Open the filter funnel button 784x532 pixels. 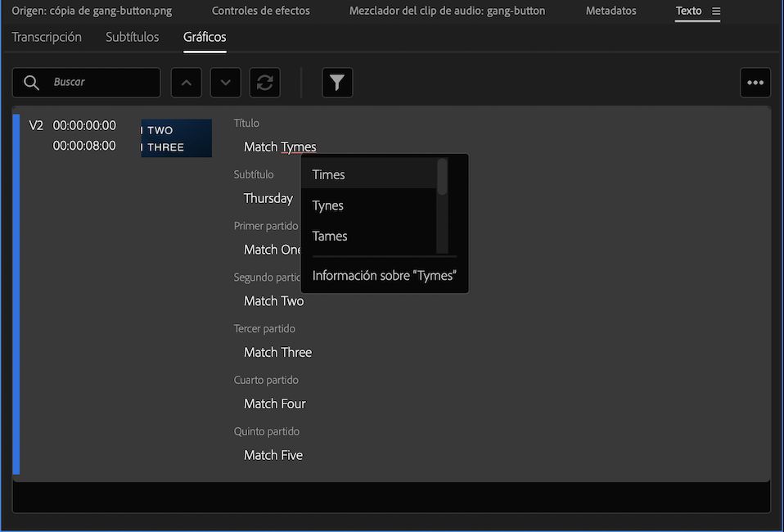point(337,83)
